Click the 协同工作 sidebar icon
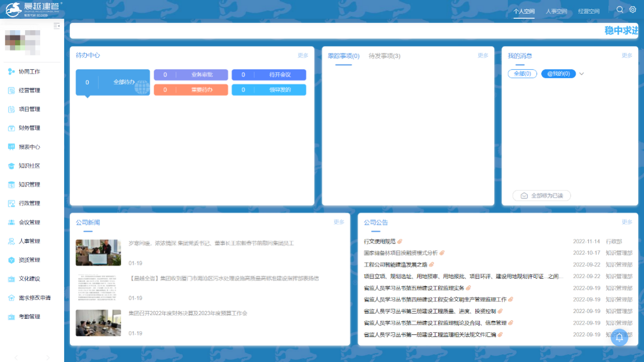This screenshot has width=644, height=362. coord(11,71)
